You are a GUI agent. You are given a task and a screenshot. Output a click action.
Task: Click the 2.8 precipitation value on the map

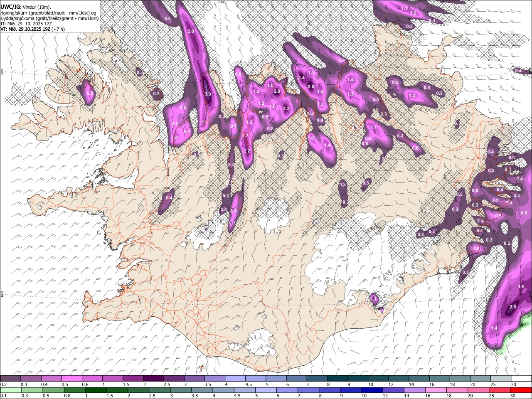click(x=277, y=91)
